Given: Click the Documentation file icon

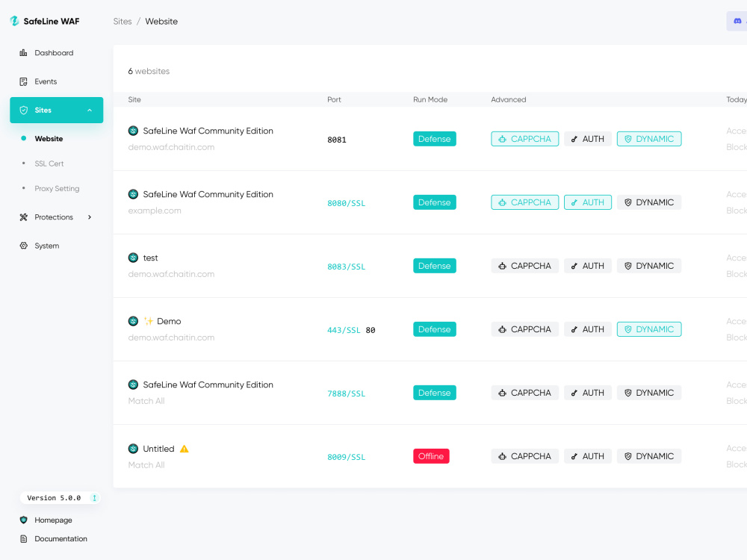Looking at the screenshot, I should 23,538.
